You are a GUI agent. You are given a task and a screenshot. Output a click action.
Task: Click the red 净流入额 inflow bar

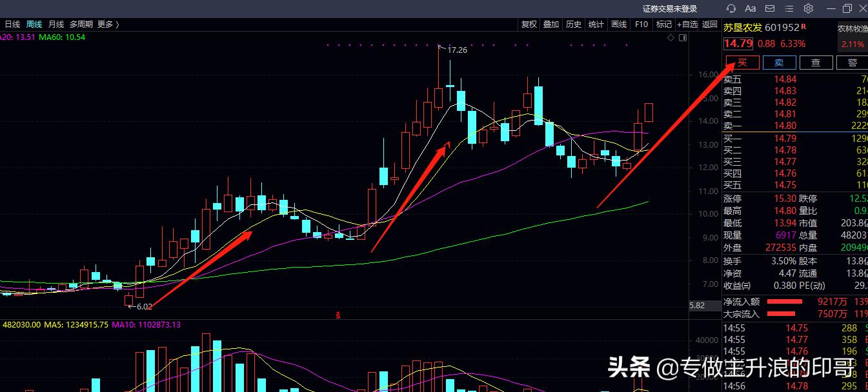pos(784,301)
